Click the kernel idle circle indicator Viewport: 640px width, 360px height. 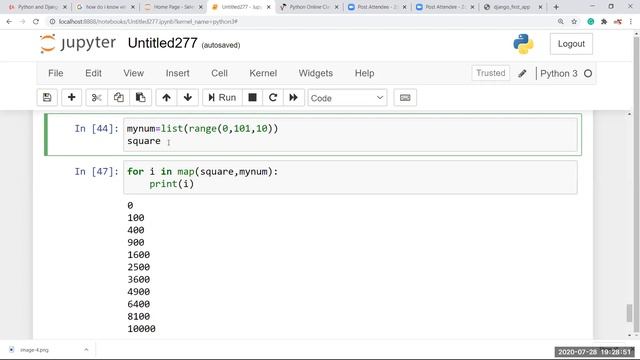tap(588, 73)
